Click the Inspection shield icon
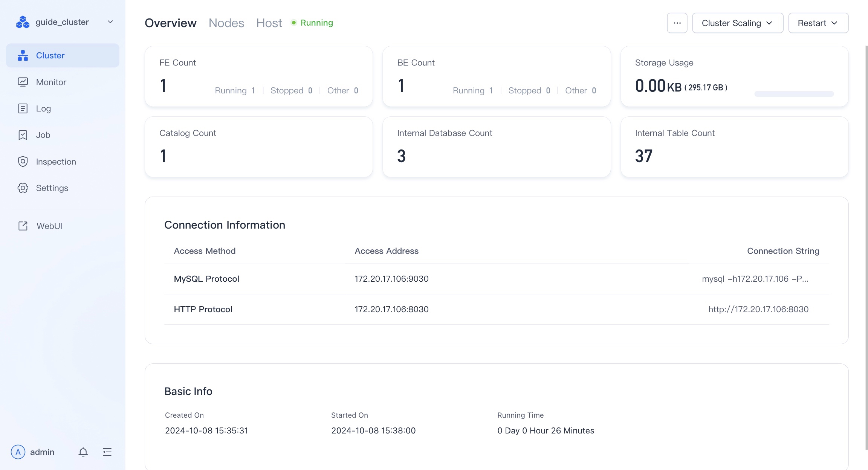This screenshot has height=470, width=868. click(x=23, y=162)
